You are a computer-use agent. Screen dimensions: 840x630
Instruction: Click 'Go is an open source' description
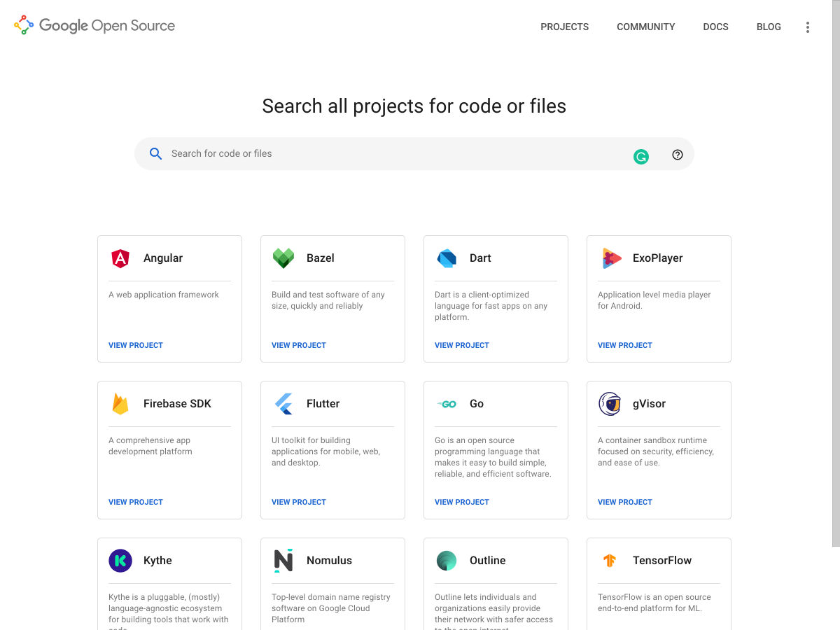[493, 457]
